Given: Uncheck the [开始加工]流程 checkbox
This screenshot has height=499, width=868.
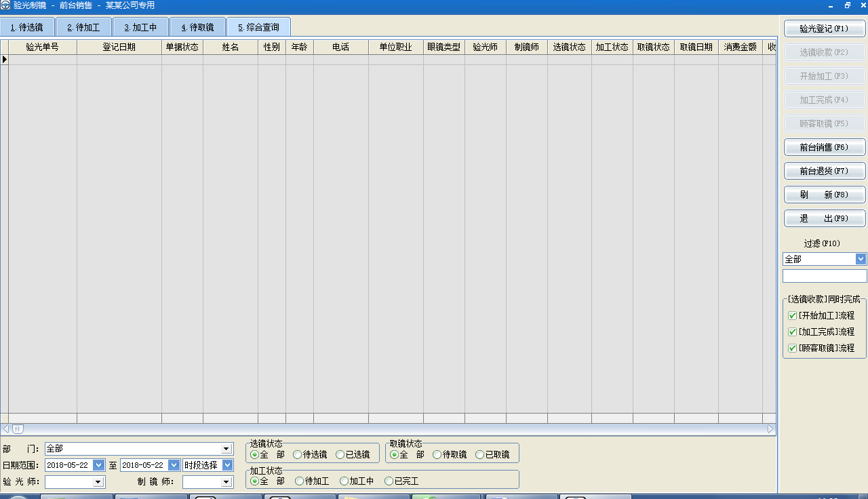Looking at the screenshot, I should (792, 316).
